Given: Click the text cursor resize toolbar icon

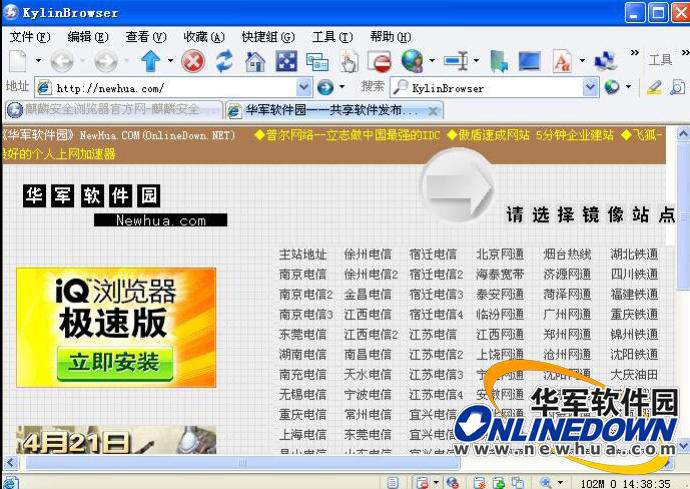Looking at the screenshot, I should tap(456, 61).
